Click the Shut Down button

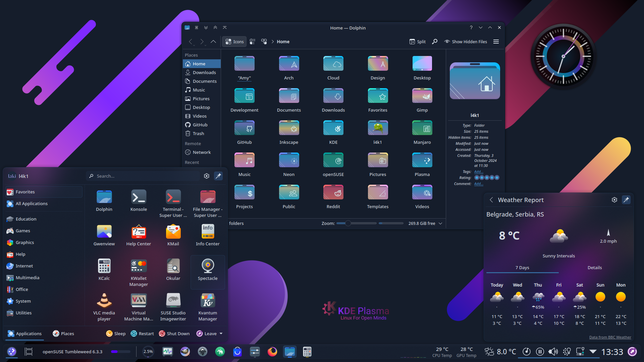pos(174,334)
